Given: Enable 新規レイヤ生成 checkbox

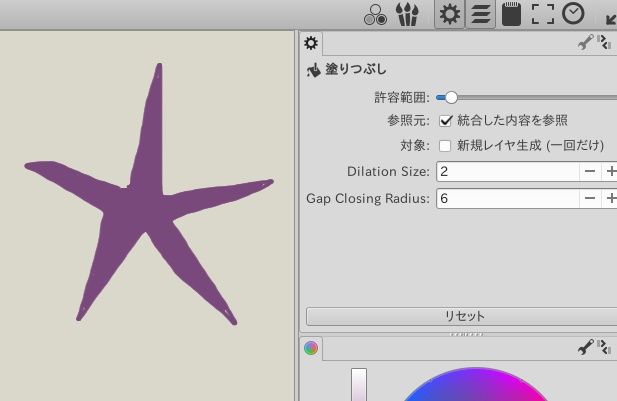Looking at the screenshot, I should point(445,146).
